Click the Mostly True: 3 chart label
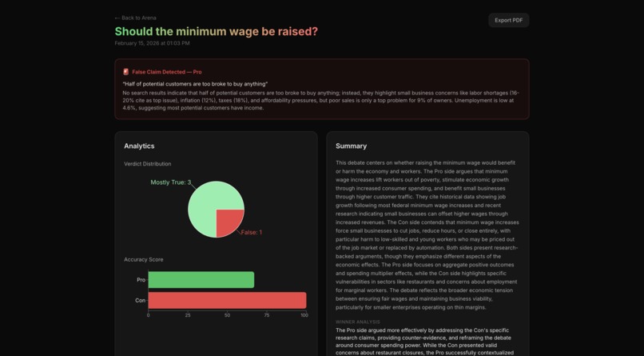 (x=170, y=182)
